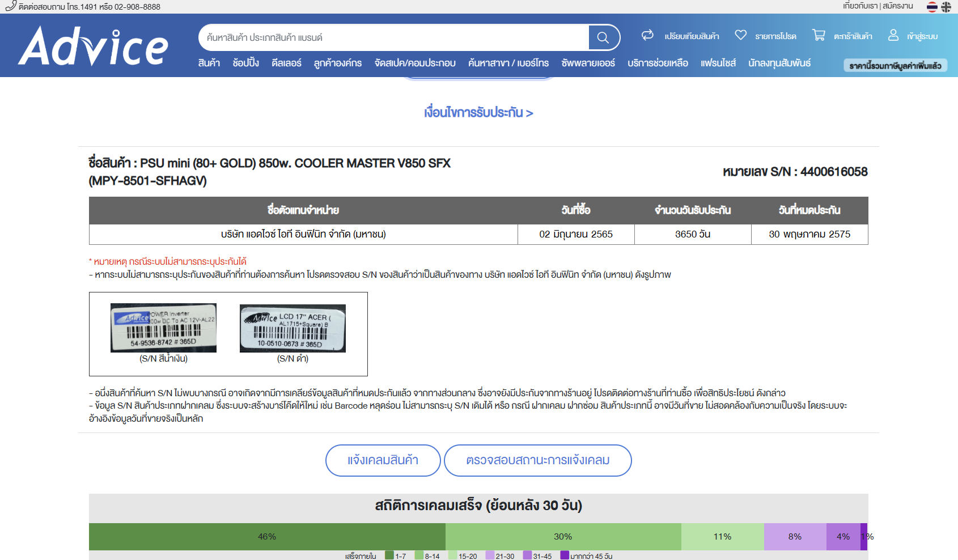Image resolution: width=958 pixels, height=560 pixels.
Task: Click the แจ้งเคลมสินค้า button
Action: tap(383, 460)
